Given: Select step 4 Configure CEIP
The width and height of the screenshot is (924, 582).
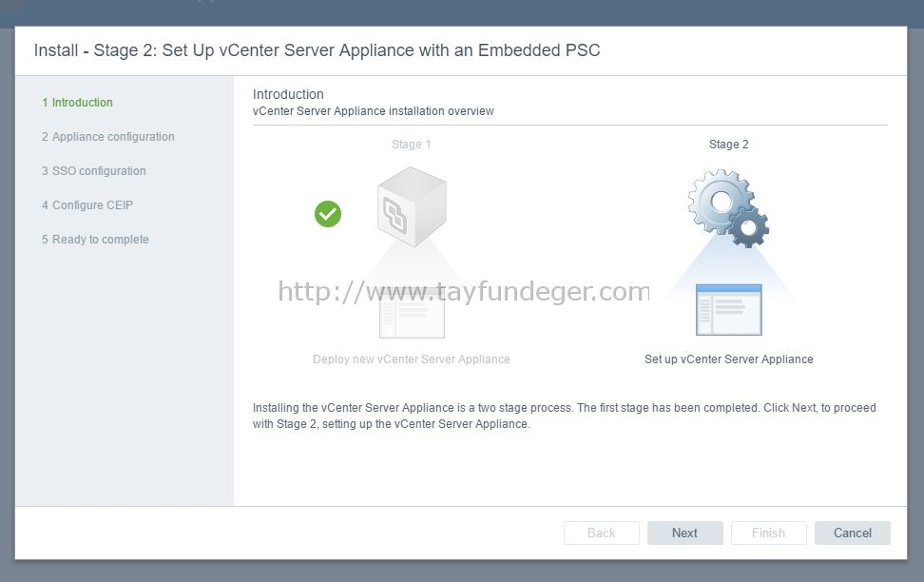Looking at the screenshot, I should pyautogui.click(x=87, y=205).
